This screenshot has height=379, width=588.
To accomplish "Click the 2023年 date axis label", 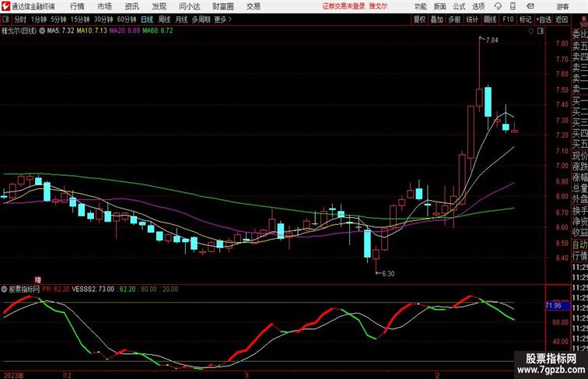I will (14, 375).
